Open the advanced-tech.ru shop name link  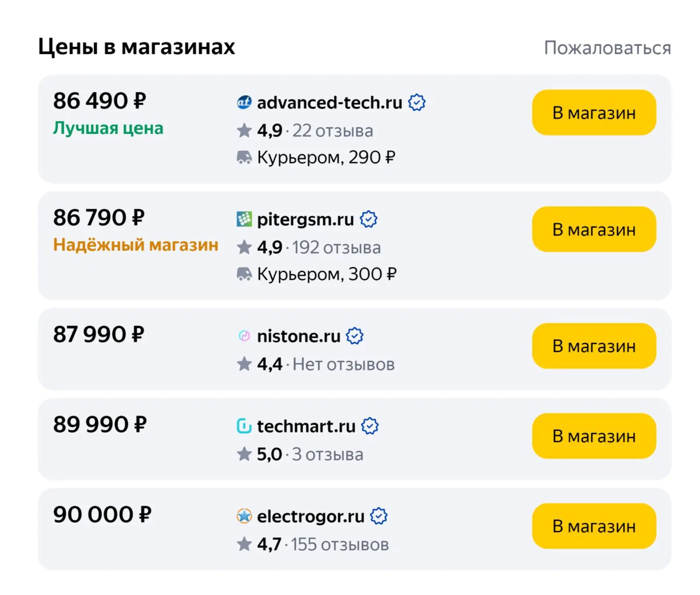point(329,102)
